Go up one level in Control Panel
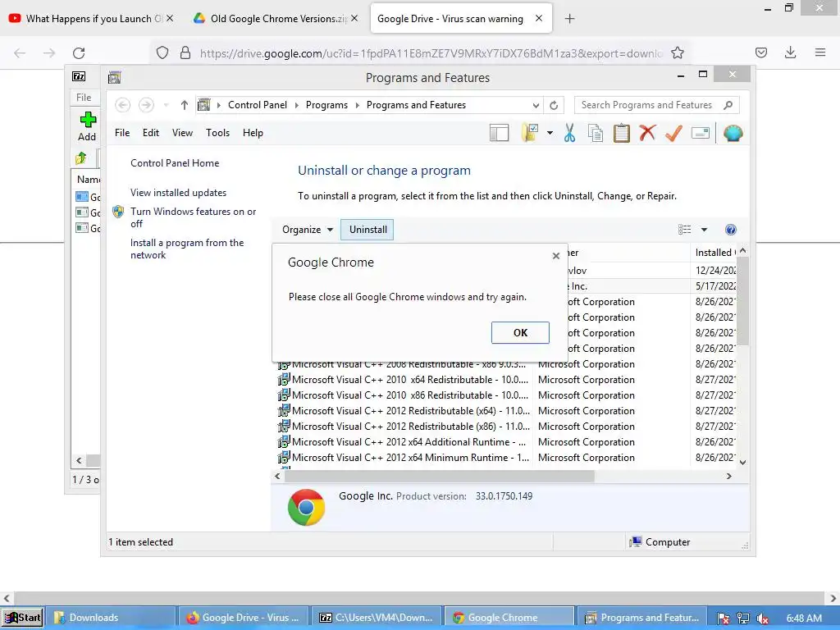 [x=185, y=105]
